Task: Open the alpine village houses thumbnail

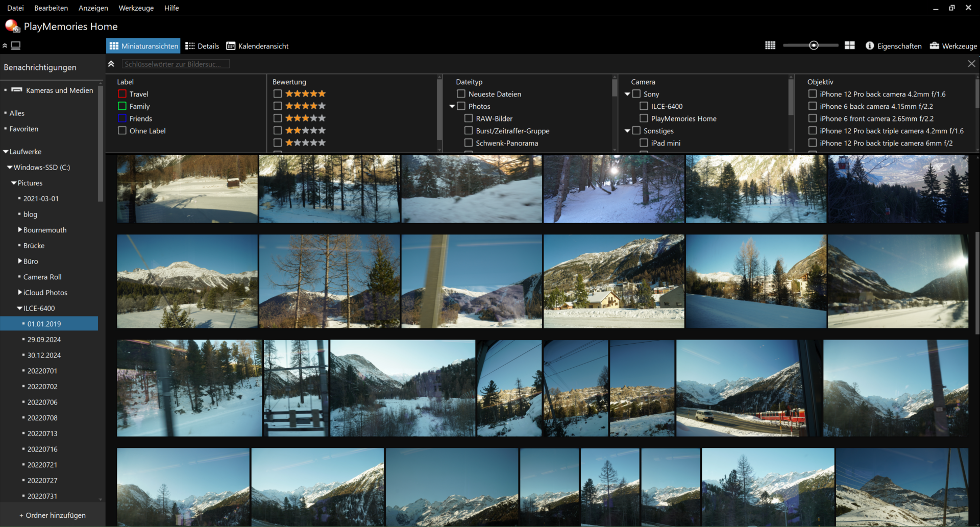Action: click(614, 281)
